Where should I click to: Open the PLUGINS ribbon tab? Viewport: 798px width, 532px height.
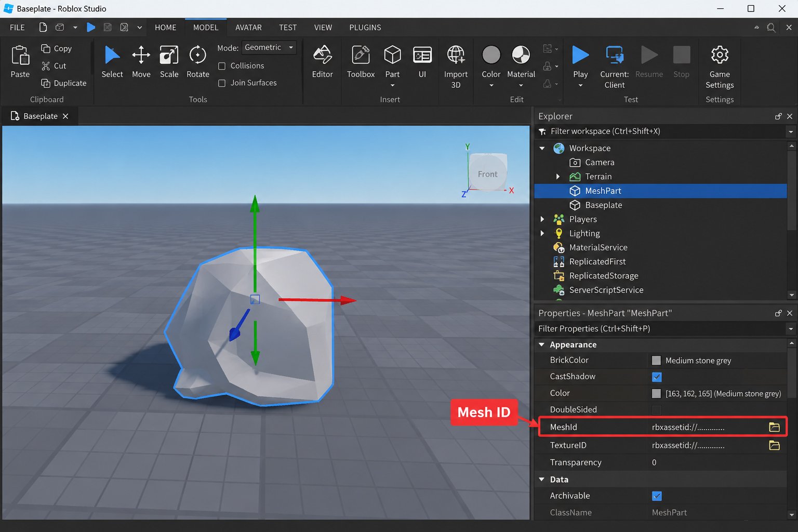[365, 28]
